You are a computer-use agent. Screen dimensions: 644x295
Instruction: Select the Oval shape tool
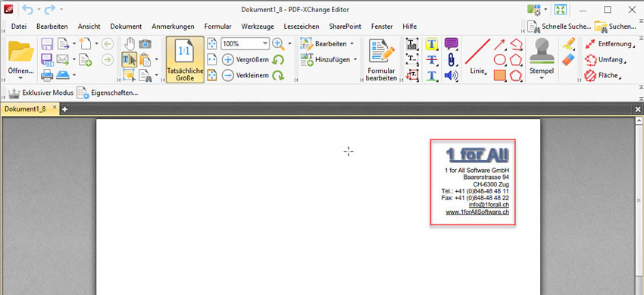tap(499, 60)
